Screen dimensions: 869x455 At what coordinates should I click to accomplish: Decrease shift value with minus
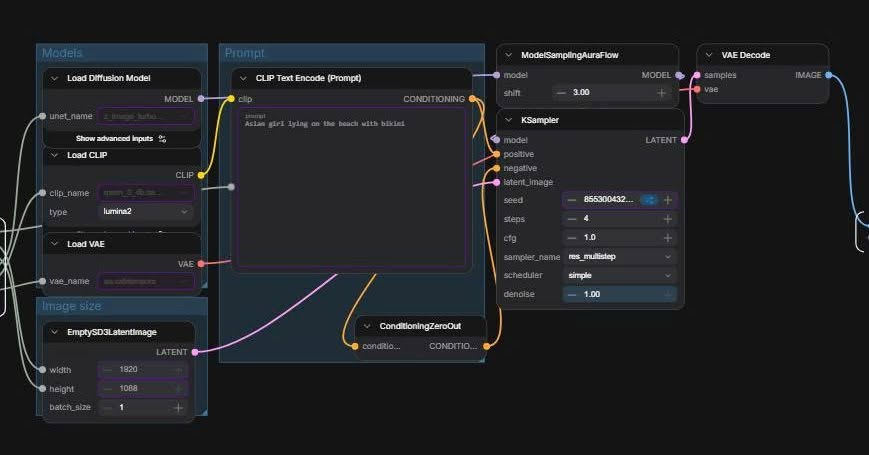(561, 93)
